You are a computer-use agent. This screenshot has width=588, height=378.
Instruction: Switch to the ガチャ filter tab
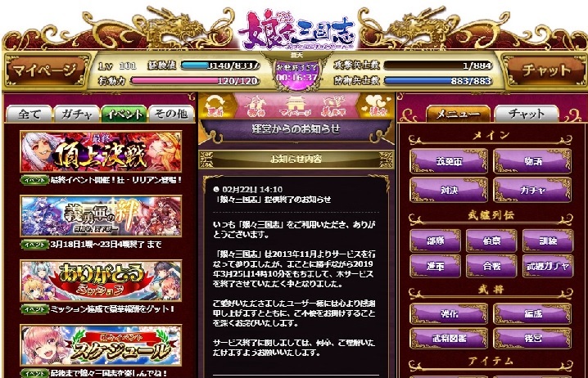76,114
